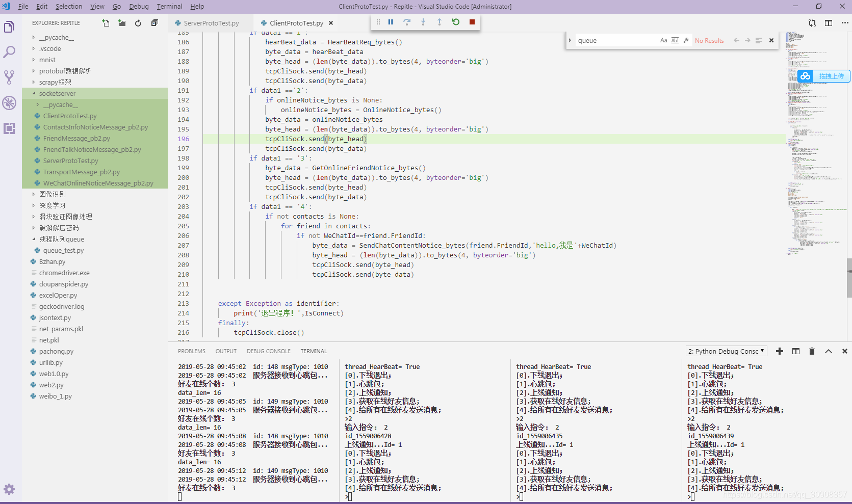Open the Source Control view

(x=9, y=77)
